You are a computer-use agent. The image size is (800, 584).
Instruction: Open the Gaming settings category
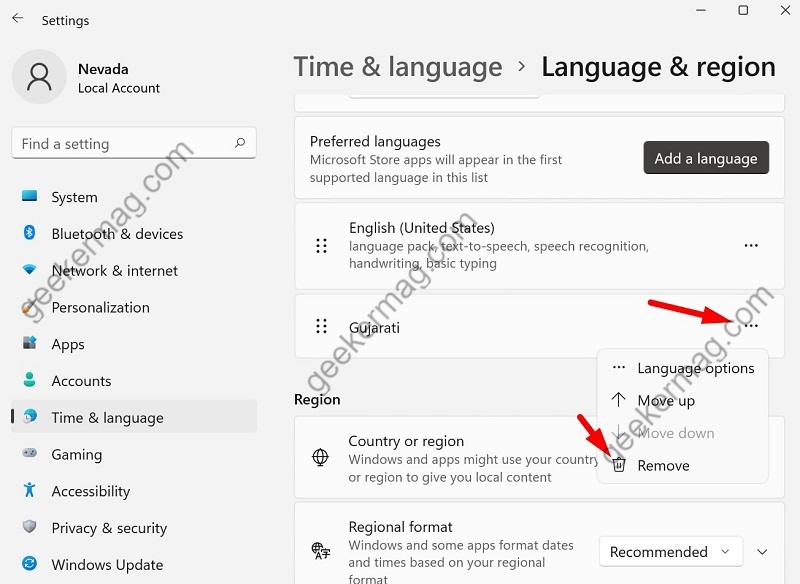tap(134, 454)
